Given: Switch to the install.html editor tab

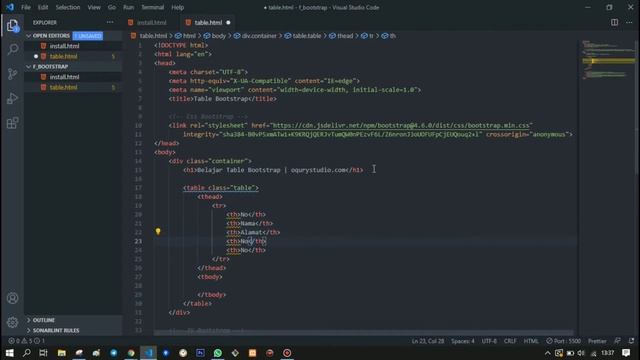Looking at the screenshot, I should click(x=151, y=22).
